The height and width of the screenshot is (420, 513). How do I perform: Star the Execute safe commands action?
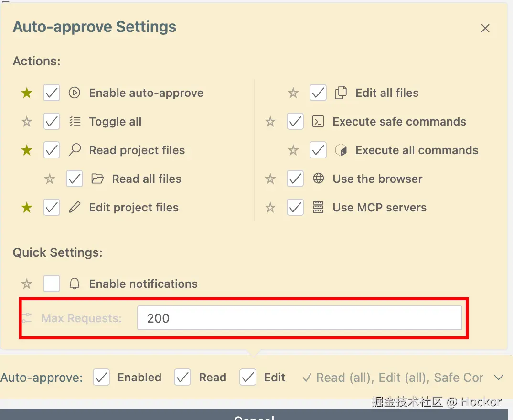(x=270, y=122)
